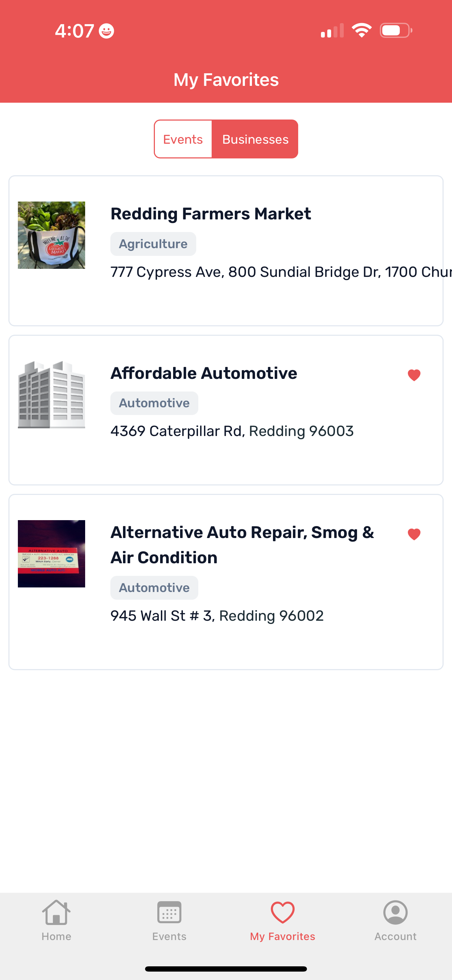Open Redding Farmers Market thumbnail image
Viewport: 452px width, 980px height.
pos(52,235)
